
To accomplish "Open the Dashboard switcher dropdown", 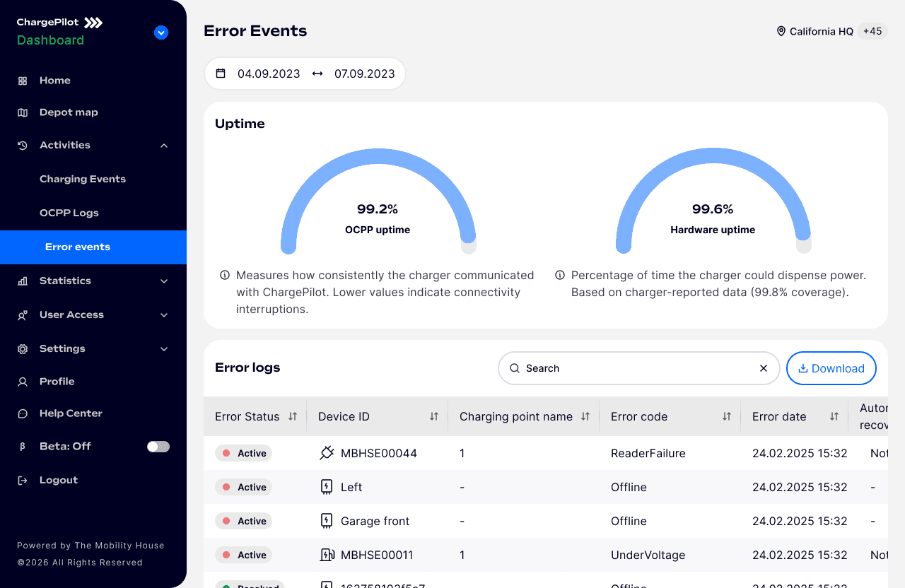I will tap(161, 33).
